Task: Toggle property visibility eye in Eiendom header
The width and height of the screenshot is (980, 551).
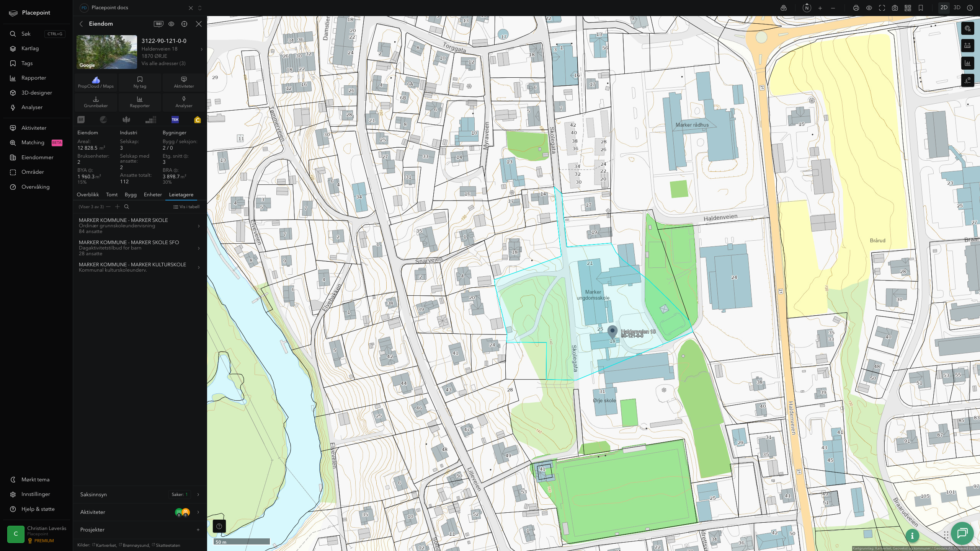Action: (x=171, y=24)
